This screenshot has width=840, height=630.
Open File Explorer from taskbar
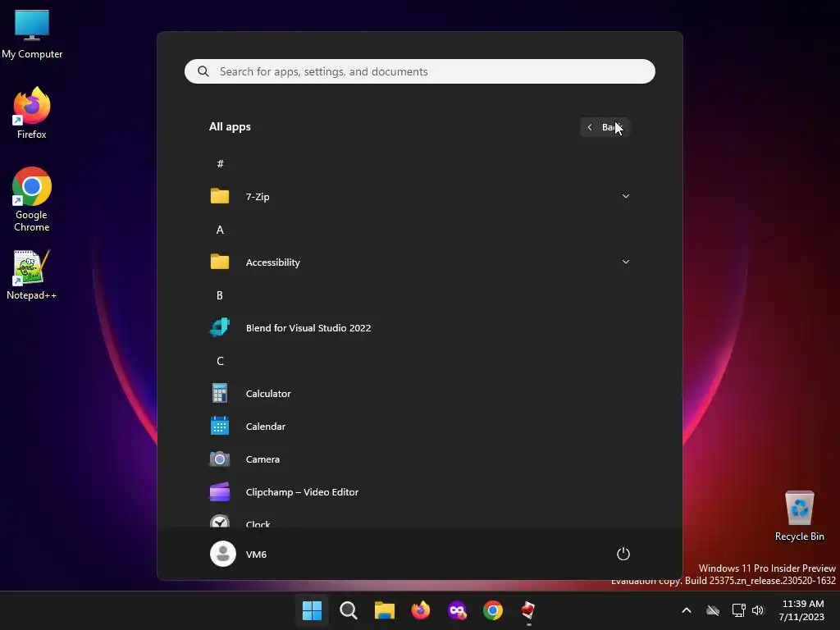pos(384,609)
